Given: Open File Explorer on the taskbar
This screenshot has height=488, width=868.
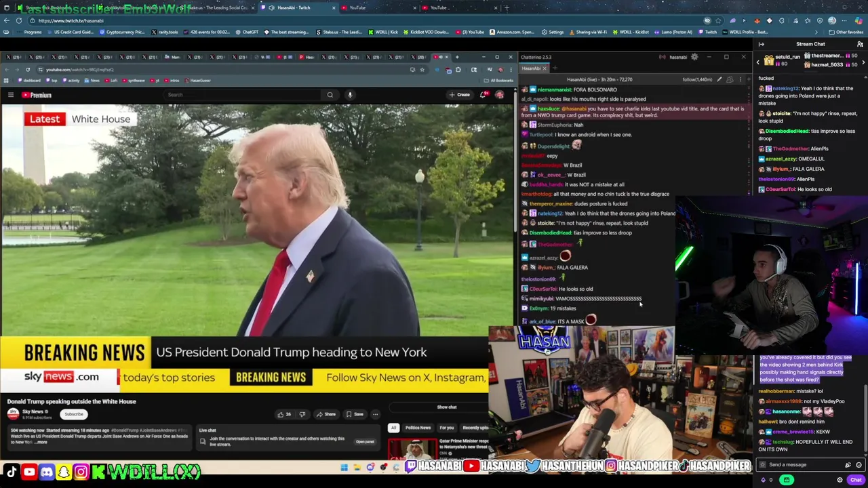Looking at the screenshot, I should [x=357, y=466].
